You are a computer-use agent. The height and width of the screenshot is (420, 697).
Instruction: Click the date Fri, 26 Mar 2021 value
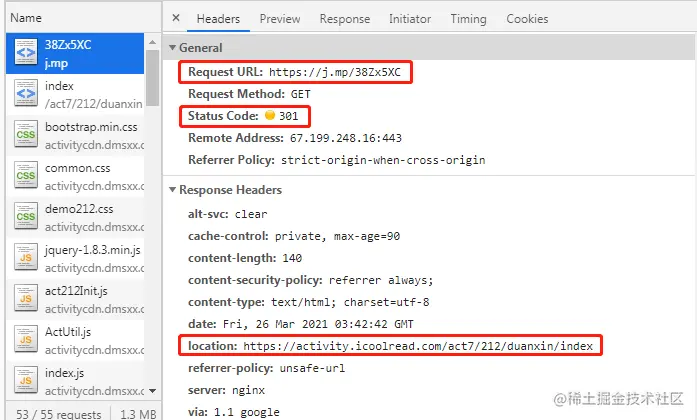(318, 324)
